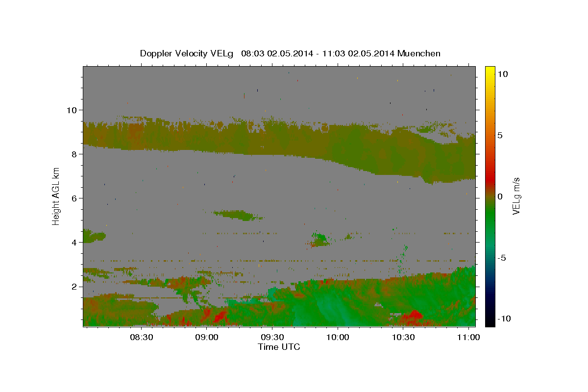
Task: Click the height tick label 8
Action: 74,154
